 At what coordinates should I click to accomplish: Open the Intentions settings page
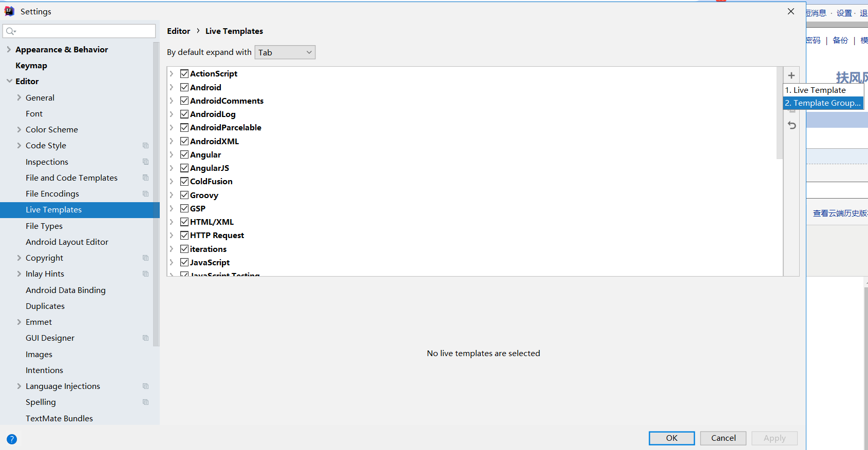click(x=45, y=370)
